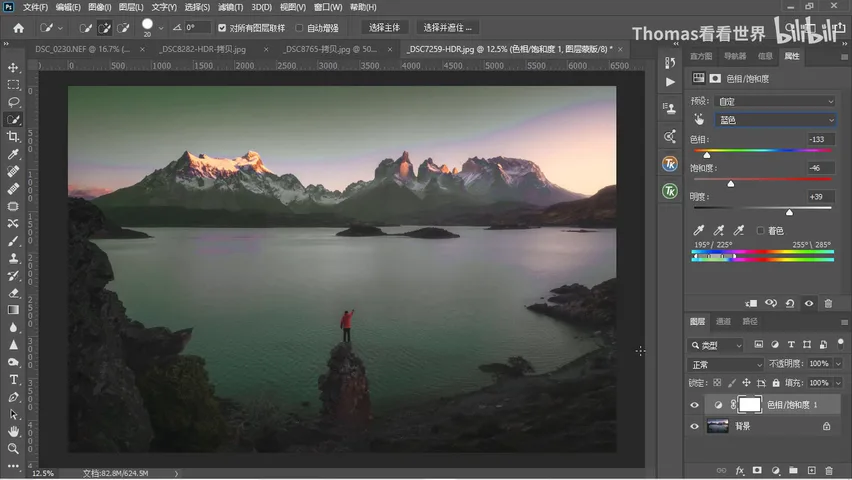This screenshot has height=480, width=852.
Task: Select the Hand tool
Action: [x=14, y=431]
